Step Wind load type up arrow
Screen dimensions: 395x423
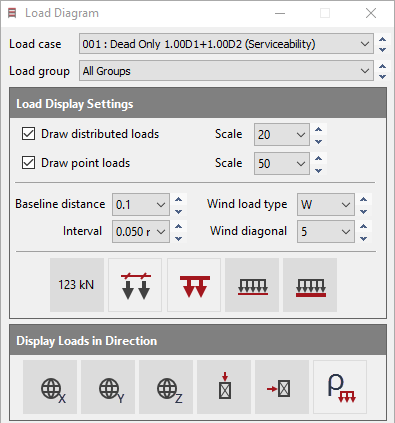[x=364, y=199]
